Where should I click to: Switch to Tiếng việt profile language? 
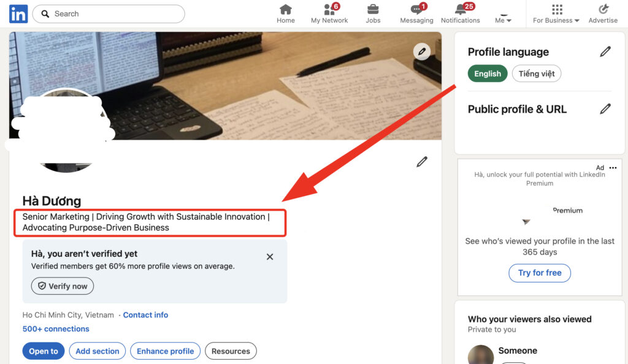pos(536,74)
